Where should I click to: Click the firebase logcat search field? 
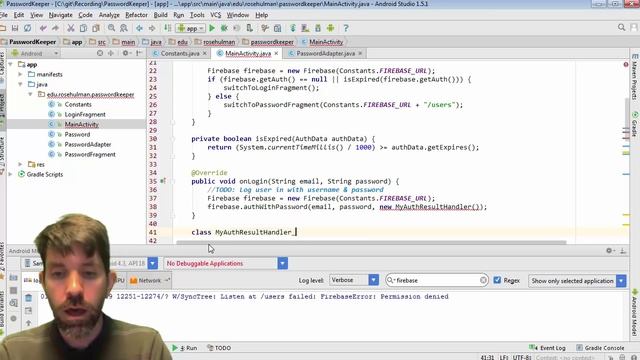436,280
